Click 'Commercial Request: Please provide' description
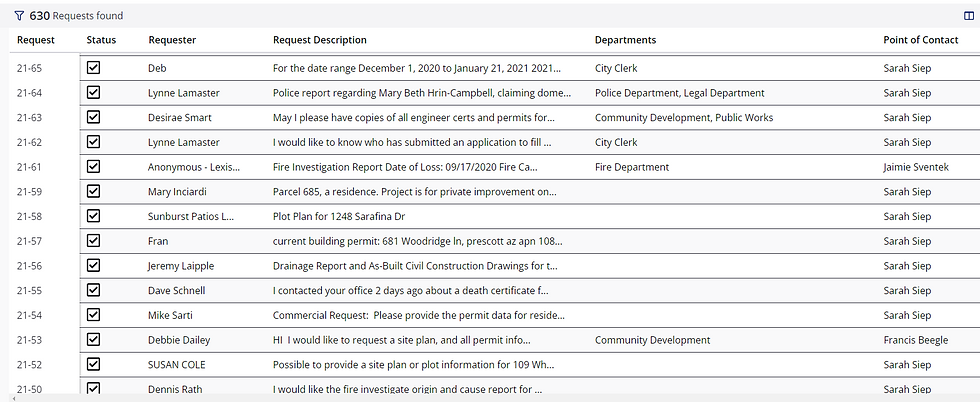The width and height of the screenshot is (980, 402). pos(419,315)
